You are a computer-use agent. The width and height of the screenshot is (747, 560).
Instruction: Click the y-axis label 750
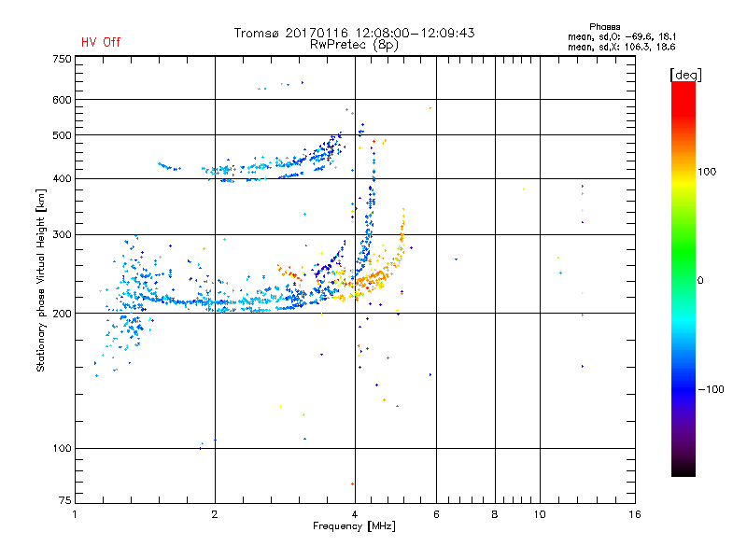point(62,59)
